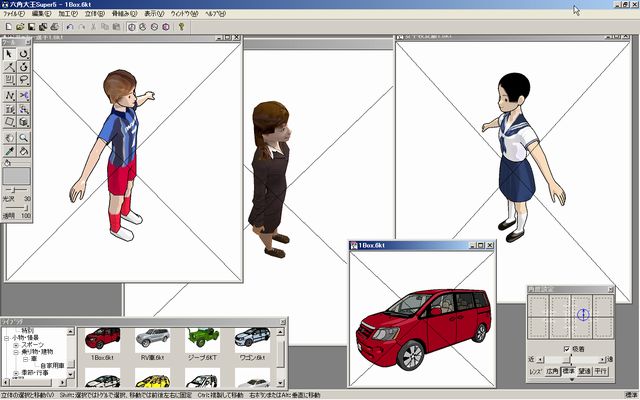The height and width of the screenshot is (400, 640).
Task: Select the 平行 parallel lens option
Action: pos(601,370)
